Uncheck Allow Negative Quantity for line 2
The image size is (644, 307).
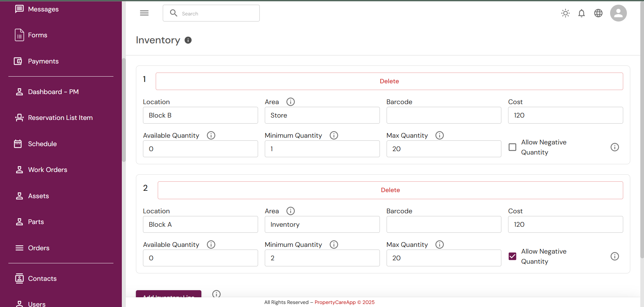coord(512,256)
